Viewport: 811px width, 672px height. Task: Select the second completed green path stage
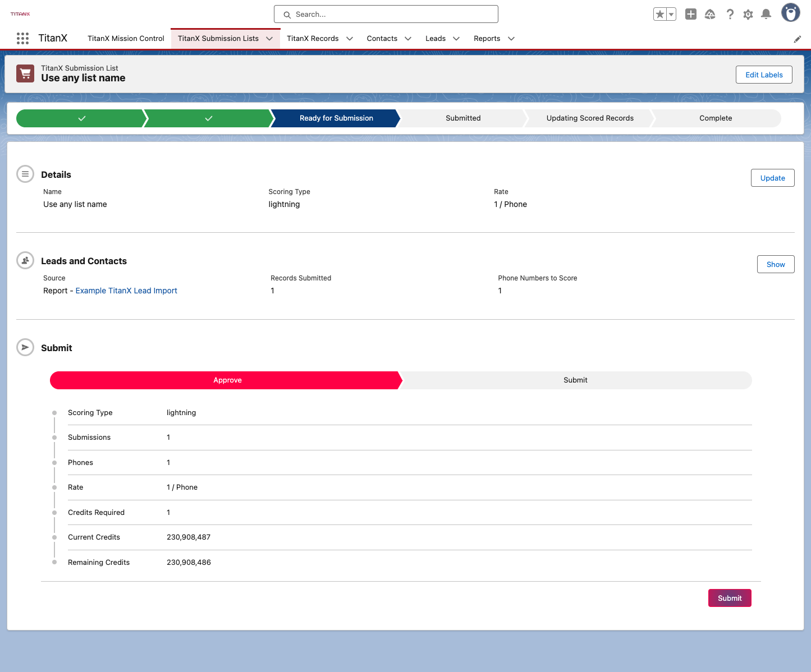click(x=209, y=118)
